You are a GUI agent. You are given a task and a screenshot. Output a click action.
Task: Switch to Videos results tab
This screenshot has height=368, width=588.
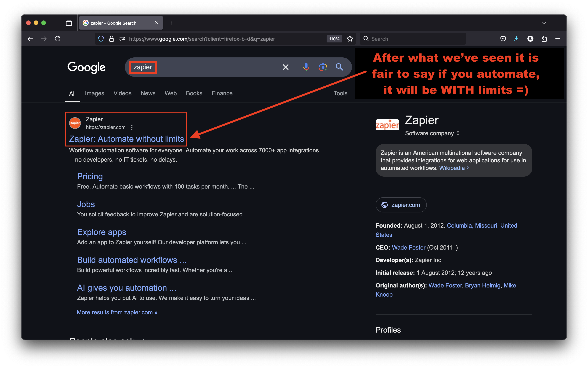pyautogui.click(x=122, y=93)
